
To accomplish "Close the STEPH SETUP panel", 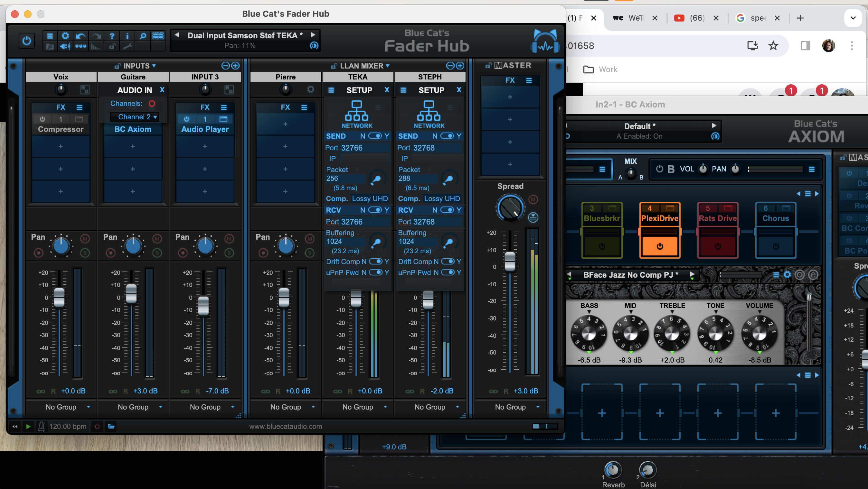I will point(458,90).
